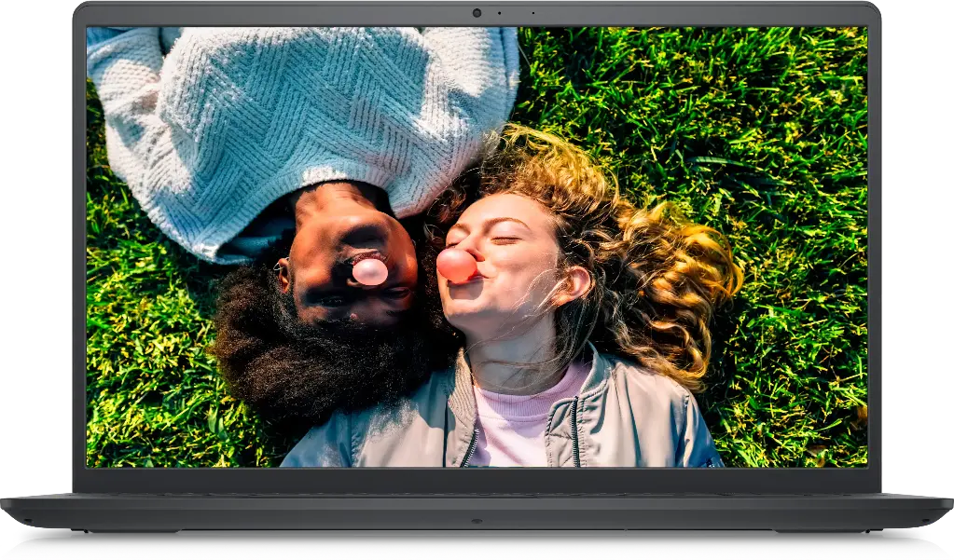Click the laptop's bottom screen bezel
This screenshot has width=954, height=560.
click(477, 479)
